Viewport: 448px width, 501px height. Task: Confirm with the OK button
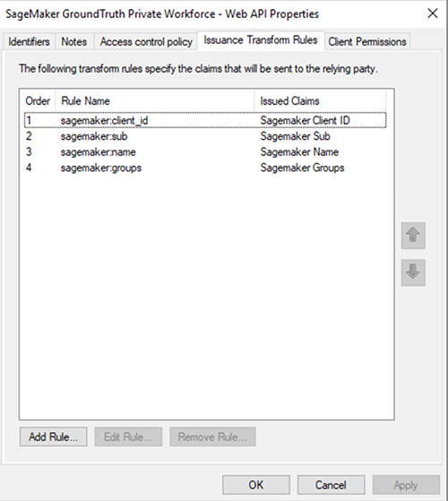click(256, 485)
